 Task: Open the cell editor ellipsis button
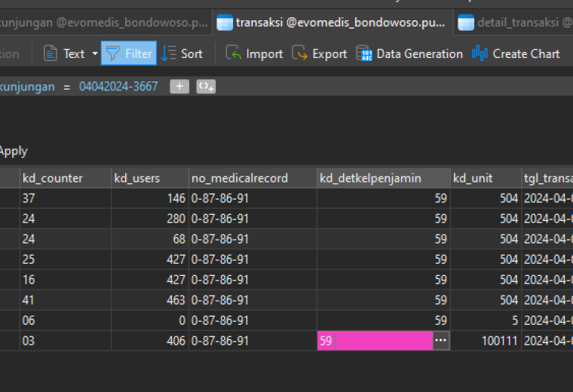[441, 341]
